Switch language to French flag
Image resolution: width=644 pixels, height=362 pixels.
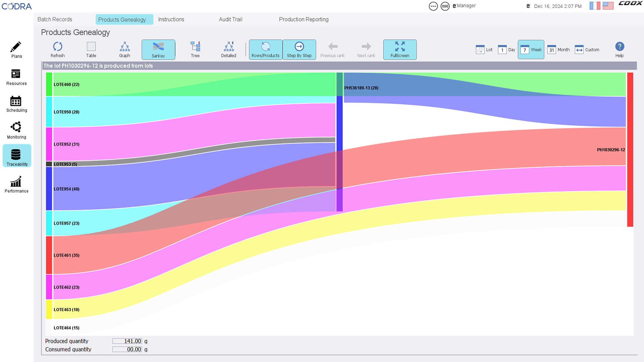click(595, 6)
